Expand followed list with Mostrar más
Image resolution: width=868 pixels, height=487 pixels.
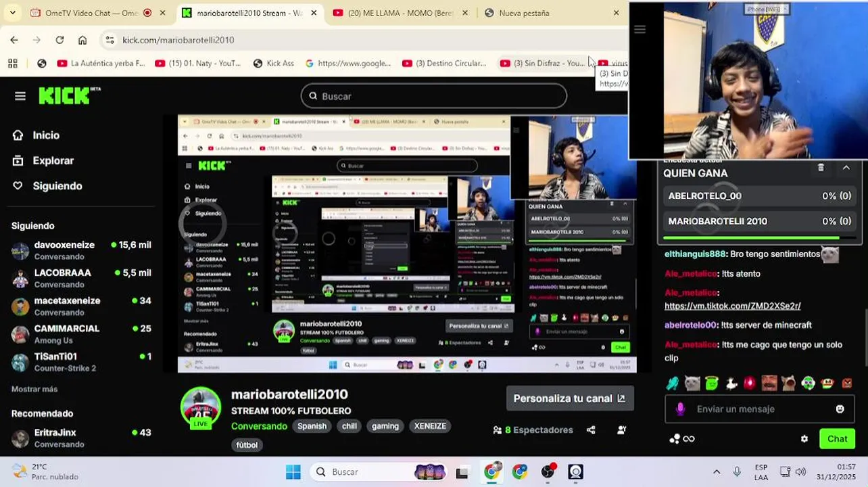pyautogui.click(x=34, y=389)
